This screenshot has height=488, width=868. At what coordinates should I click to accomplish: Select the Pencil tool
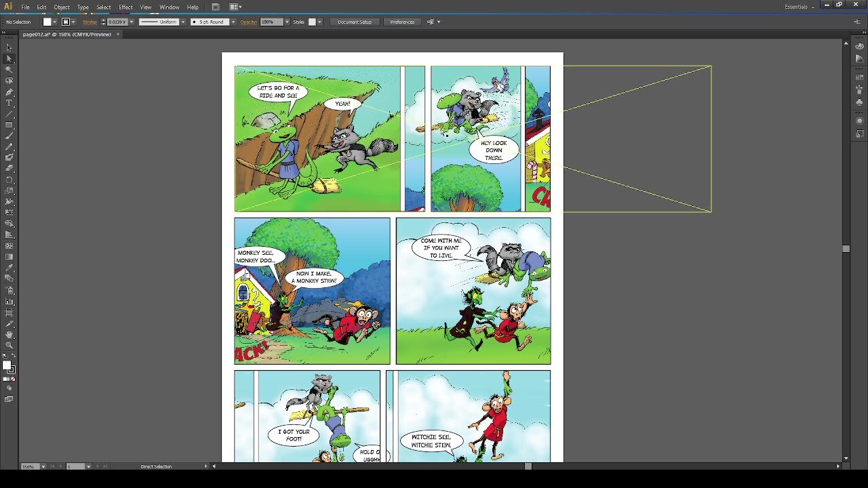coord(9,146)
